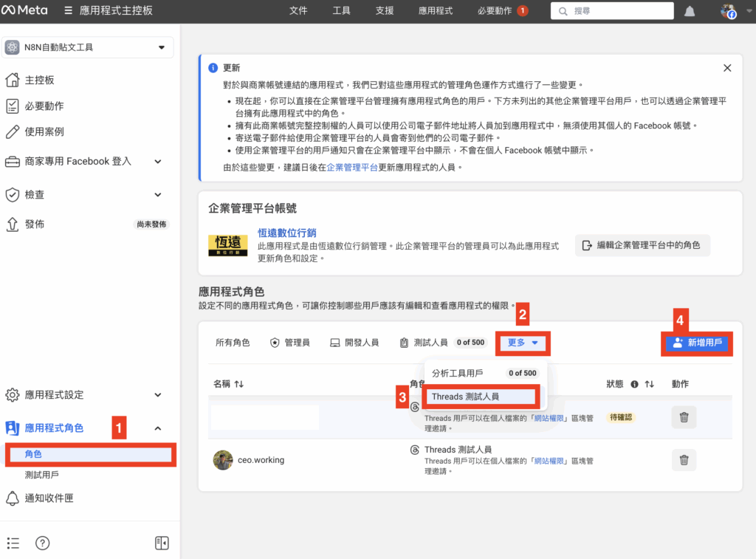This screenshot has width=756, height=559.
Task: Click the briefcase icon for 商家專用 Facebook 登入
Action: [12, 162]
